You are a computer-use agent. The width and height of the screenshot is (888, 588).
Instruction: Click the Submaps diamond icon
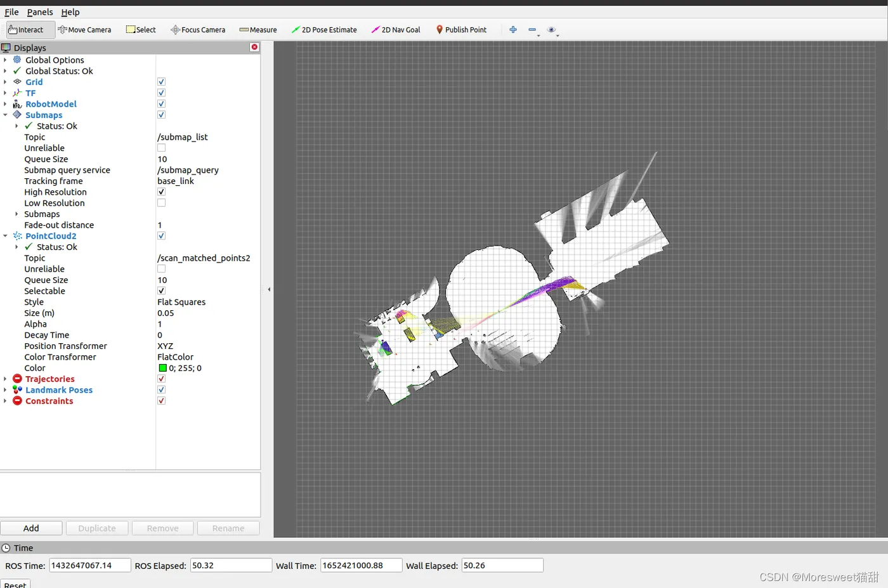coord(17,115)
